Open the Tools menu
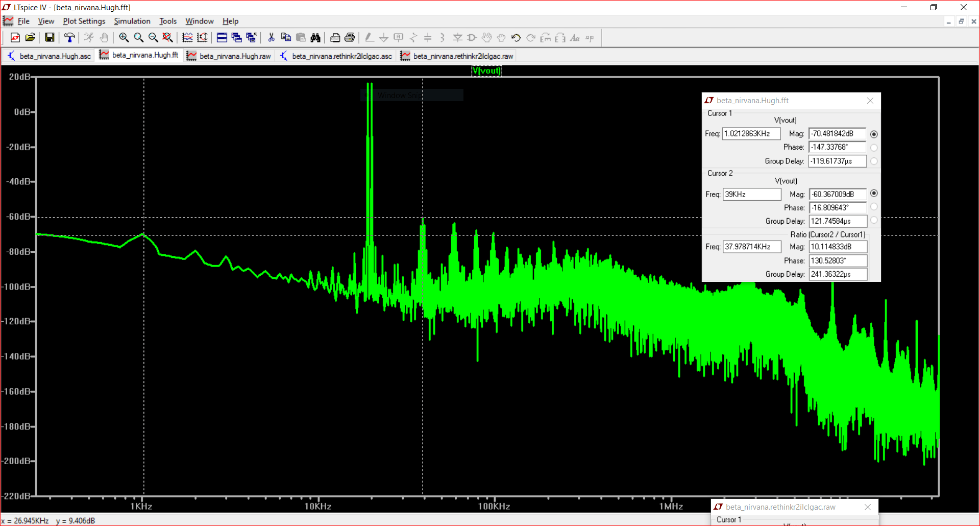The width and height of the screenshot is (980, 526). (x=168, y=21)
